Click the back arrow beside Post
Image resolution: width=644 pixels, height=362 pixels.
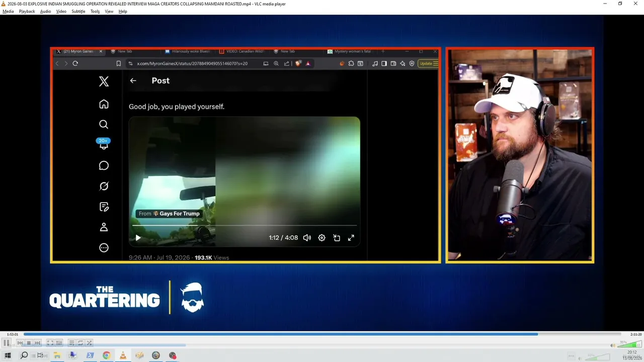tap(133, 80)
